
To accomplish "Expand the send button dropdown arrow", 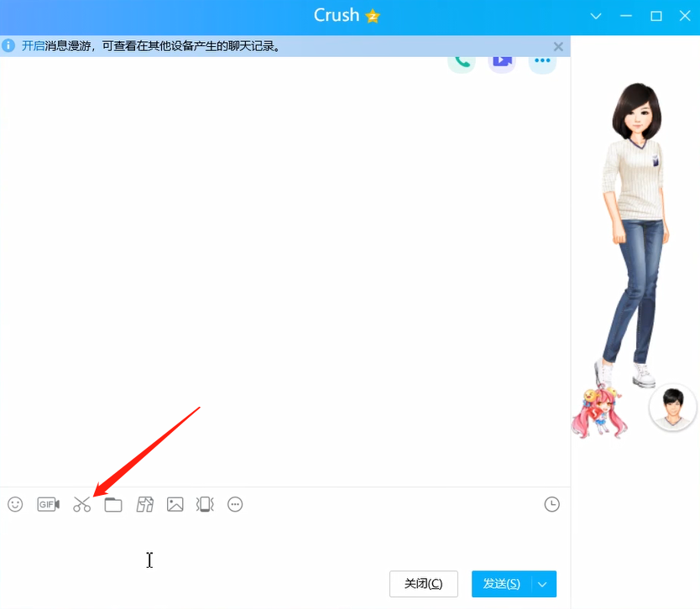I will 543,584.
